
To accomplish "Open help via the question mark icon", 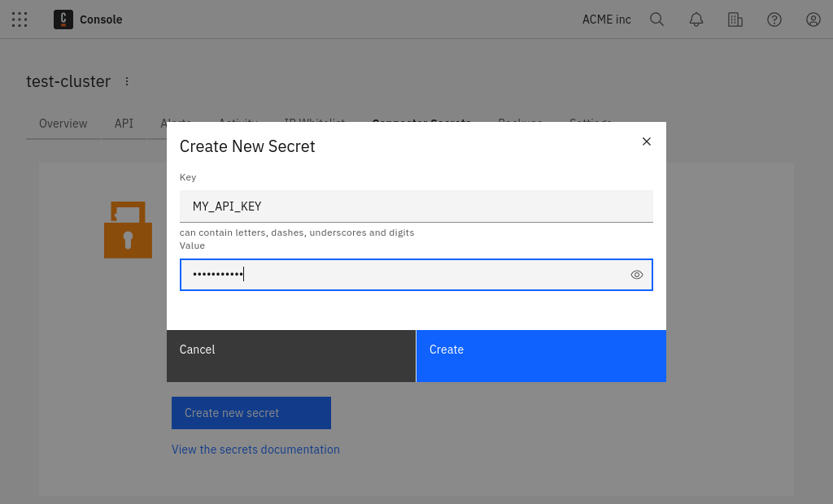I will coord(774,20).
